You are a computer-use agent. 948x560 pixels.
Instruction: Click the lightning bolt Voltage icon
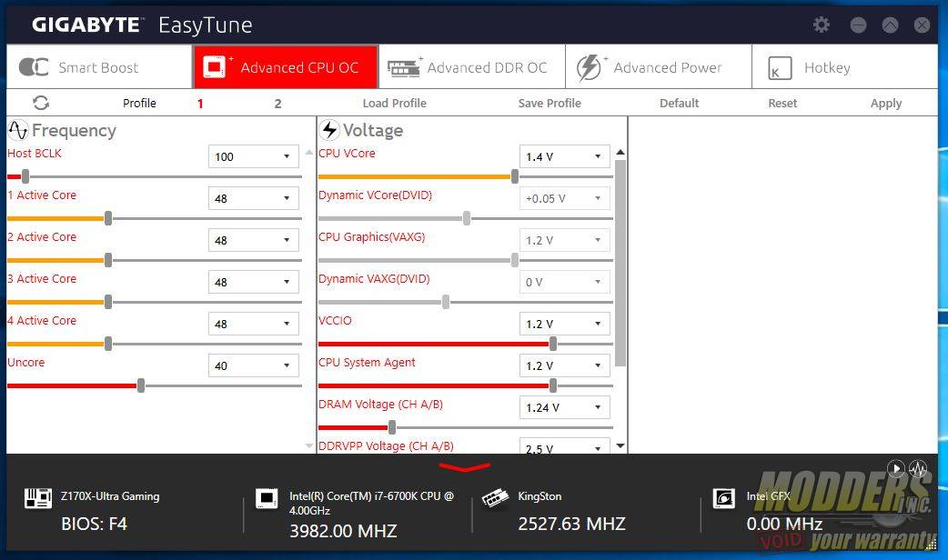329,130
